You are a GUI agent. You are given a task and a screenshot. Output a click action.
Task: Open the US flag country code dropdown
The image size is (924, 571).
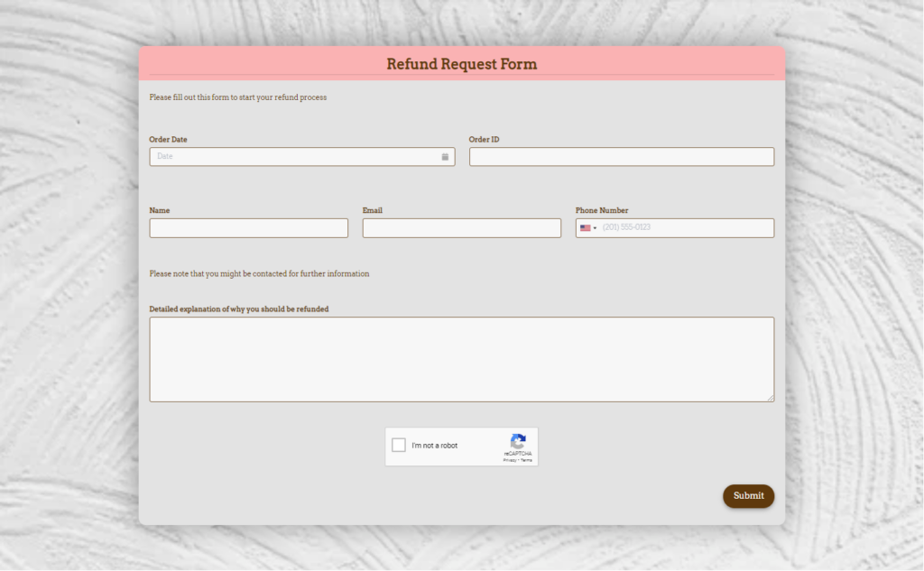click(x=588, y=228)
